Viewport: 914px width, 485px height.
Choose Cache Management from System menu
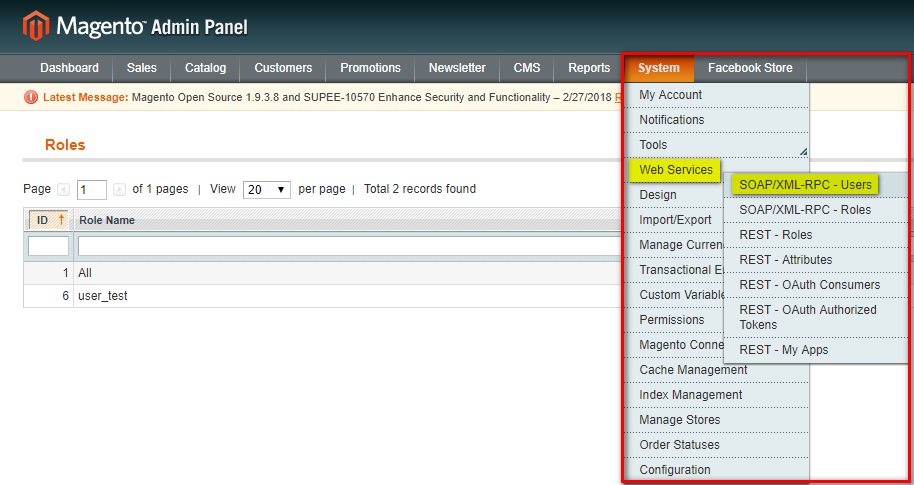tap(693, 370)
